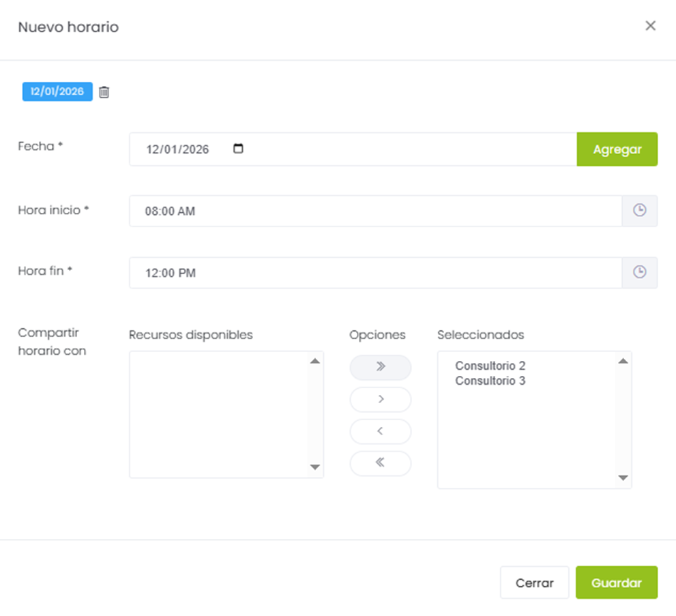Select Consultorio 3 in Seleccionados list

(490, 381)
